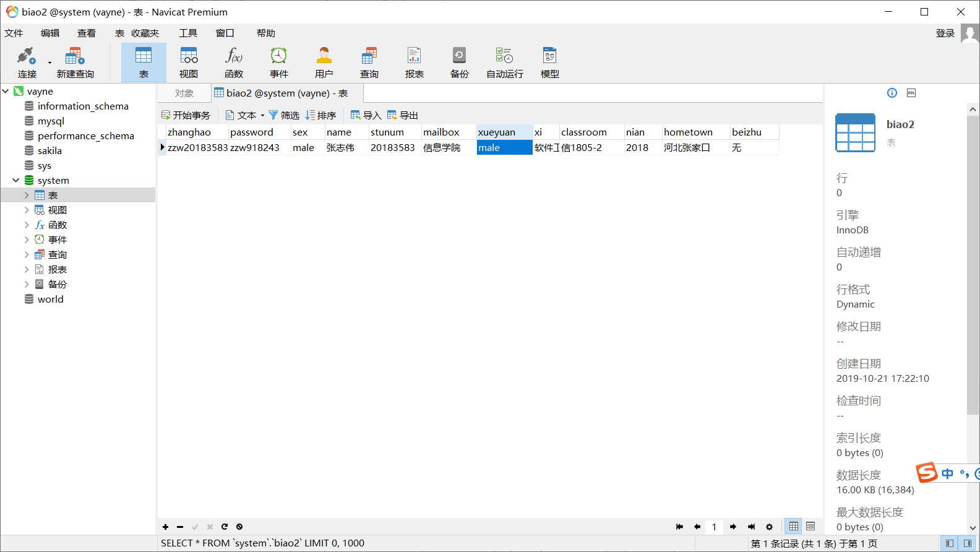Image resolution: width=980 pixels, height=552 pixels.
Task: Open the connection dropdown arrow next to 连接
Action: click(x=49, y=63)
